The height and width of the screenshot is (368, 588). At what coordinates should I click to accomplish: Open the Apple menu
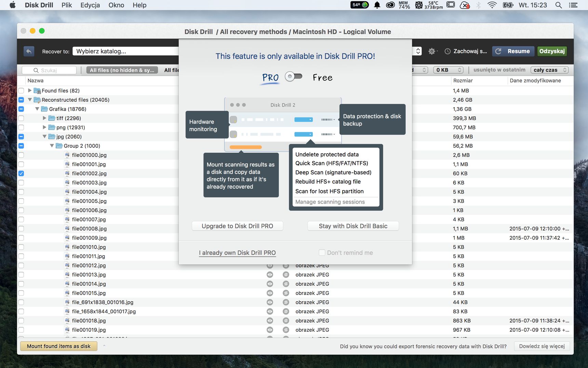13,5
